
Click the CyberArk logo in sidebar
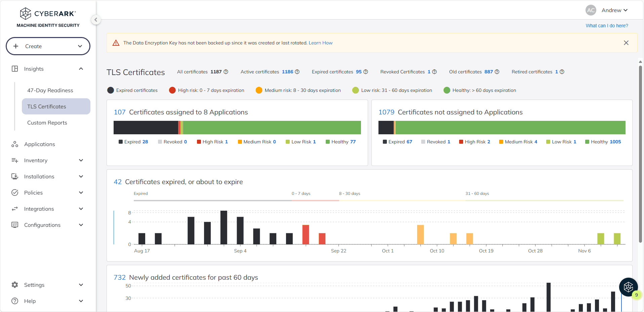point(48,18)
